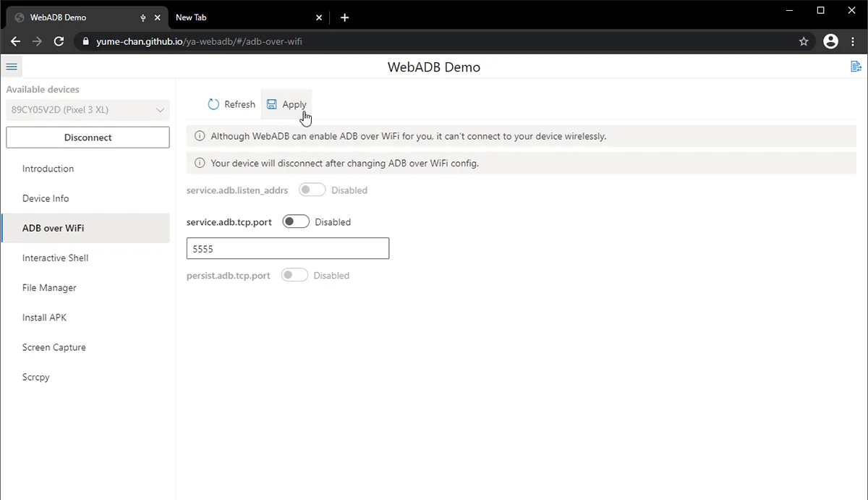Enable the service.adb.tcp.port toggle
The width and height of the screenshot is (868, 500).
295,221
